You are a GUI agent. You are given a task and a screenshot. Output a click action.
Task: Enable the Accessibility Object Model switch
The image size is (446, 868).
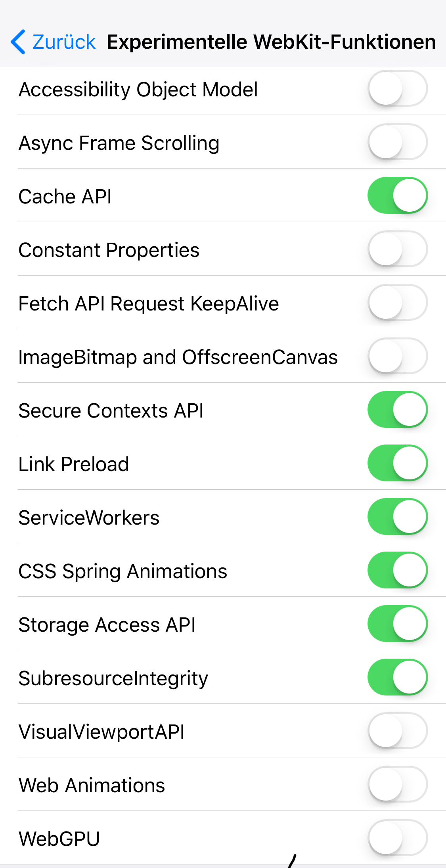click(397, 88)
